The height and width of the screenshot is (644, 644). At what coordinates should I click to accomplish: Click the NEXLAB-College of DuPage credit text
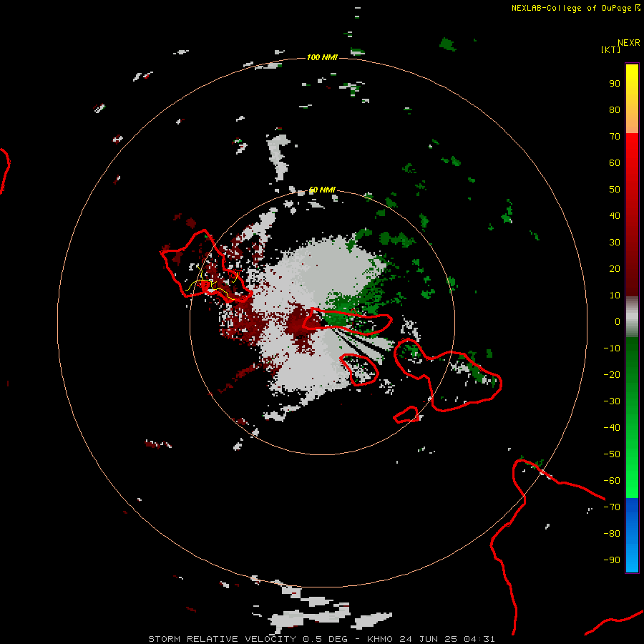pos(572,8)
